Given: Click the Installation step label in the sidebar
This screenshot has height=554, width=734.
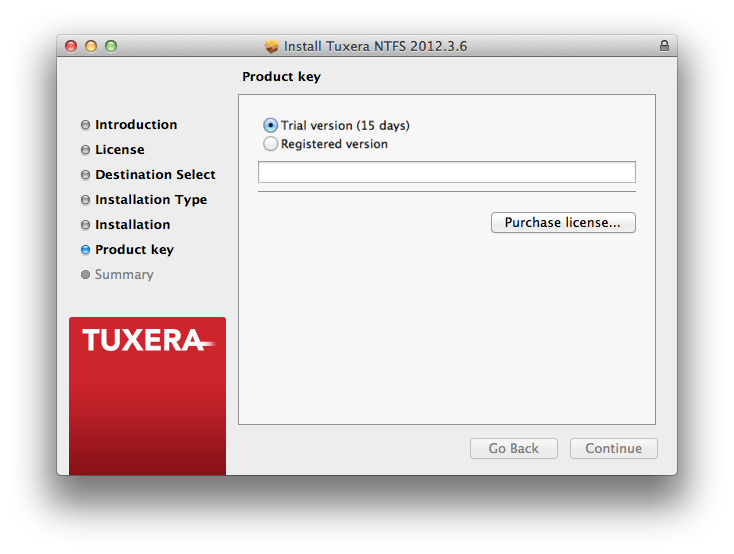Looking at the screenshot, I should coord(132,225).
